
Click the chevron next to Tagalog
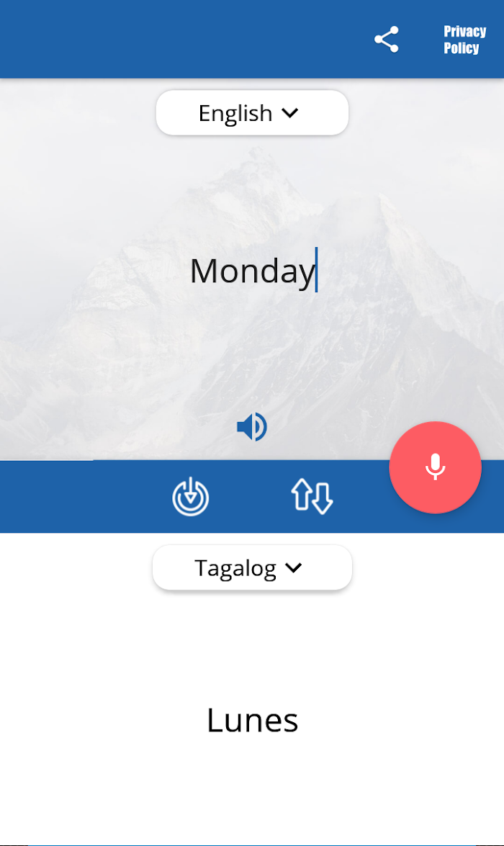294,567
